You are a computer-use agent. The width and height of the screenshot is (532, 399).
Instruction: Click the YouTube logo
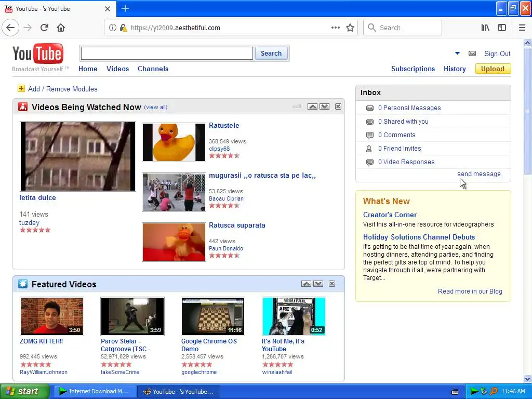pyautogui.click(x=38, y=54)
